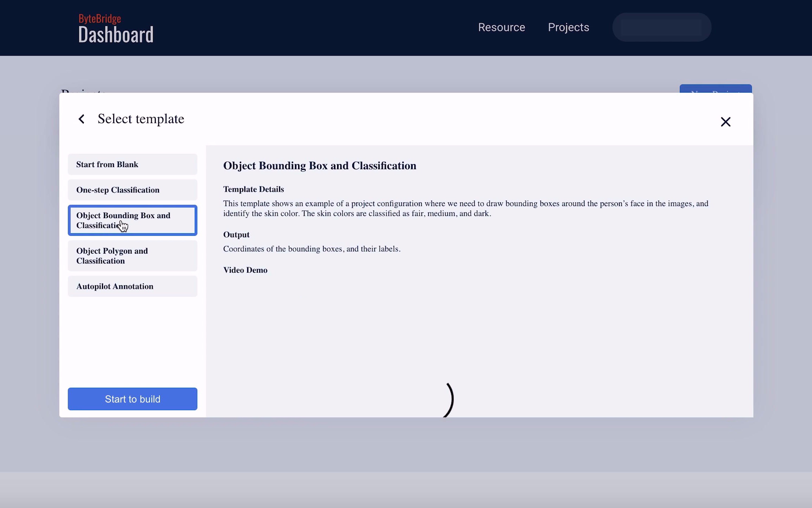
Task: Click the close dialog X icon
Action: pyautogui.click(x=726, y=122)
